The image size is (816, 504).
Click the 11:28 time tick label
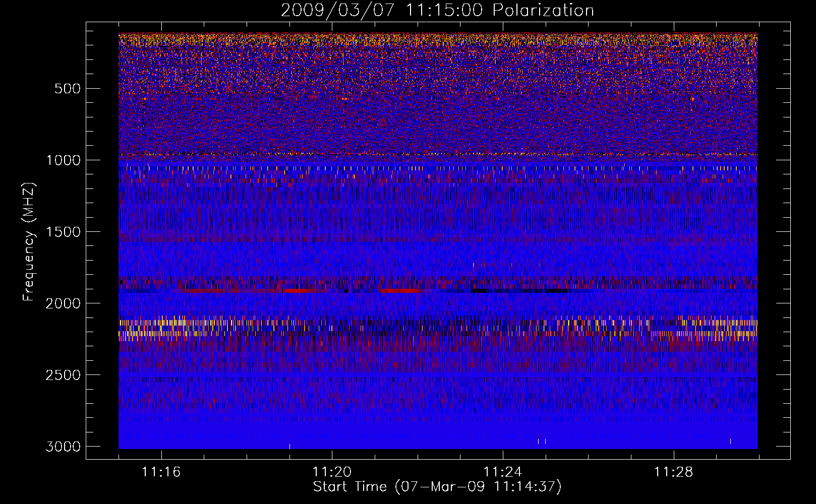673,472
